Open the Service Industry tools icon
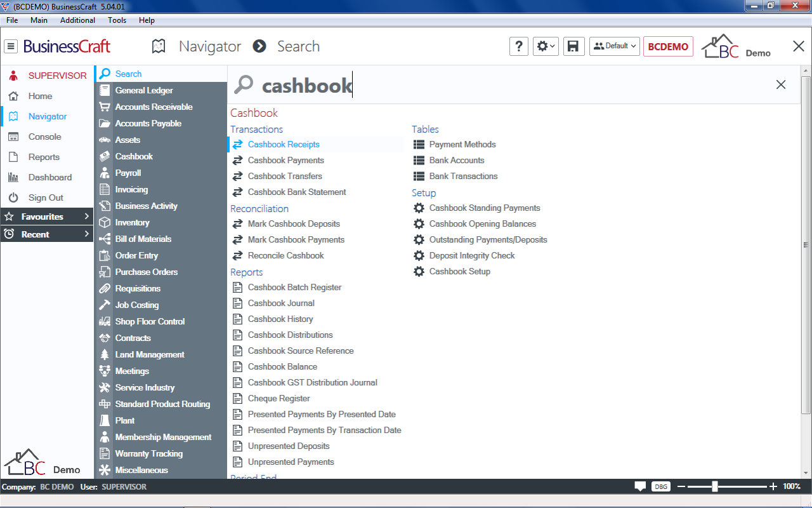Screen dimensions: 812x508 point(105,387)
